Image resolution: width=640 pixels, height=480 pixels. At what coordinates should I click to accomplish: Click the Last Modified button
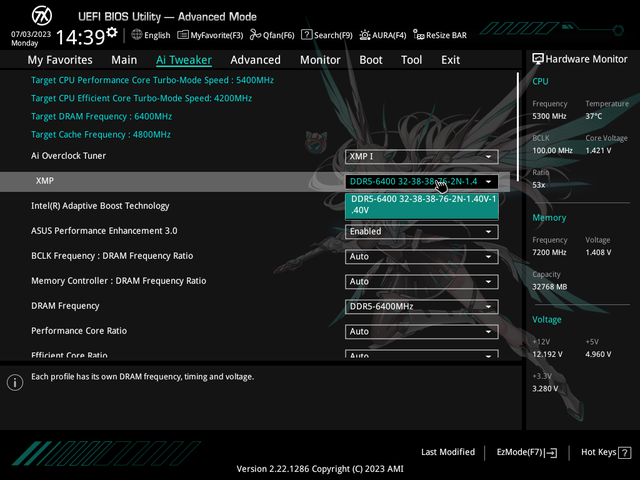(x=448, y=452)
